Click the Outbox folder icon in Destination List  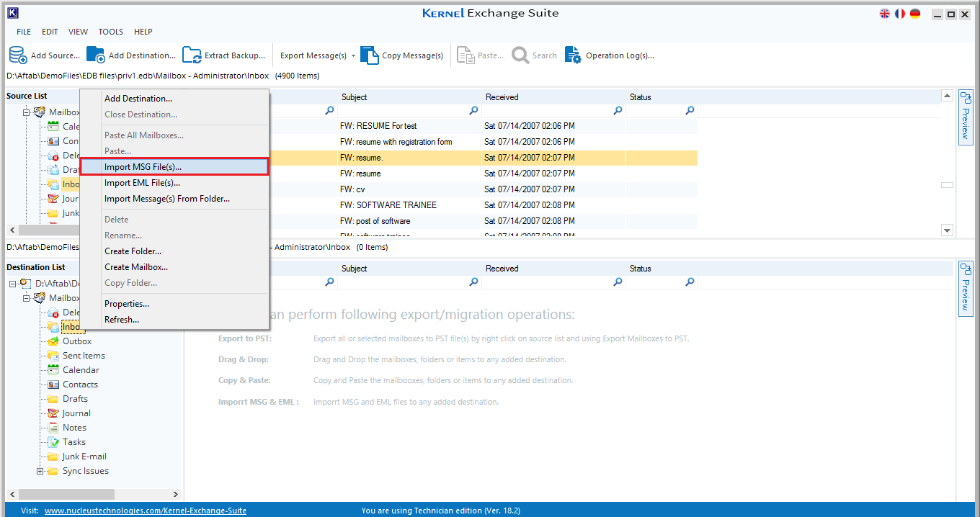[53, 341]
